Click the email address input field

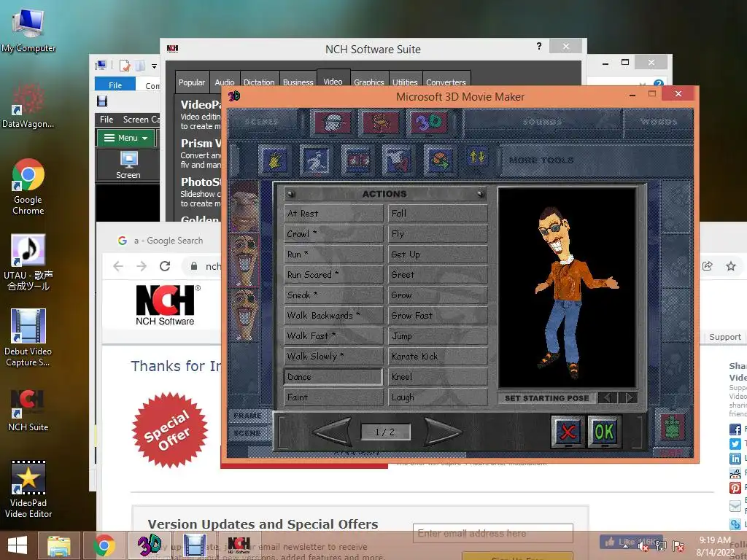pyautogui.click(x=492, y=533)
